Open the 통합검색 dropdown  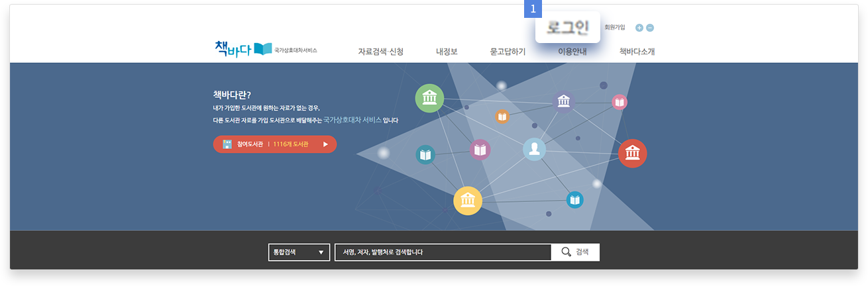[299, 252]
